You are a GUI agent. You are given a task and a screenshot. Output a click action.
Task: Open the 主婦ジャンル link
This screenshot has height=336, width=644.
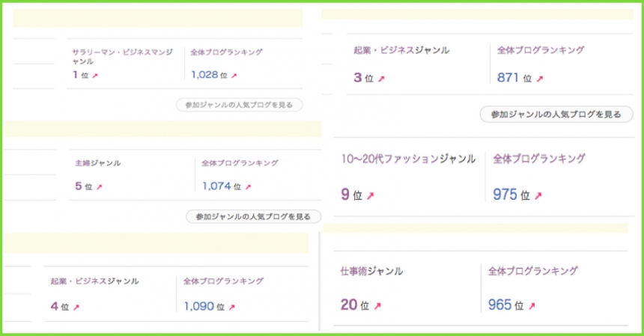98,163
